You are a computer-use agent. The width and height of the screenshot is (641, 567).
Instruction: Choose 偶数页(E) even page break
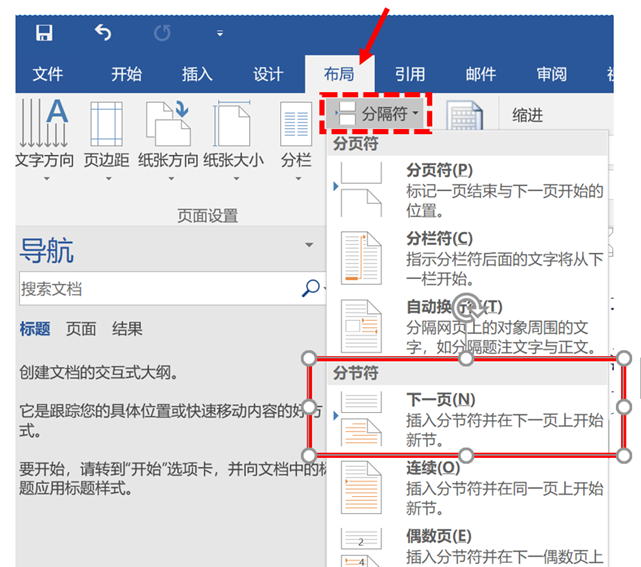468,546
